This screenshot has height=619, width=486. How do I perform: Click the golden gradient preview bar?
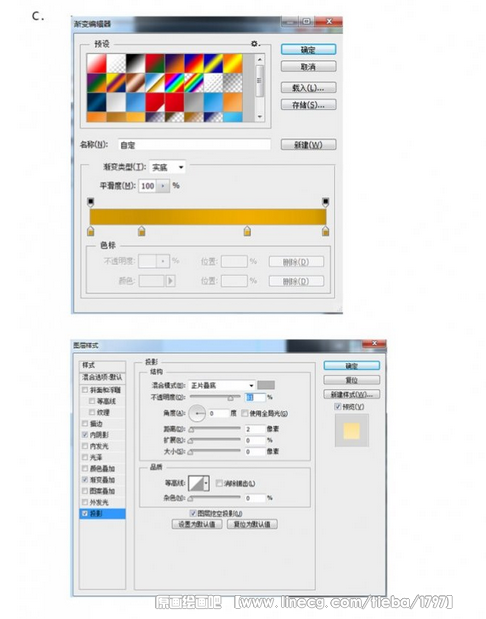(208, 217)
